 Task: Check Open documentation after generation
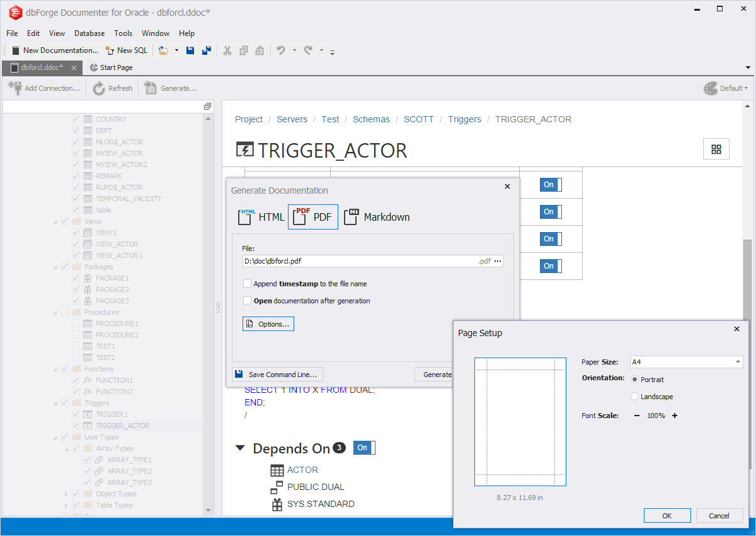248,301
